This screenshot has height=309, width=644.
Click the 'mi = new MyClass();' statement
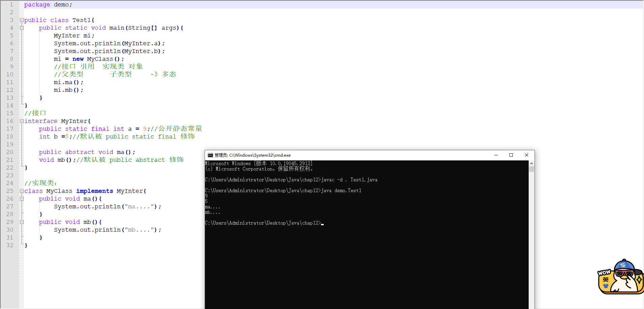click(x=89, y=59)
